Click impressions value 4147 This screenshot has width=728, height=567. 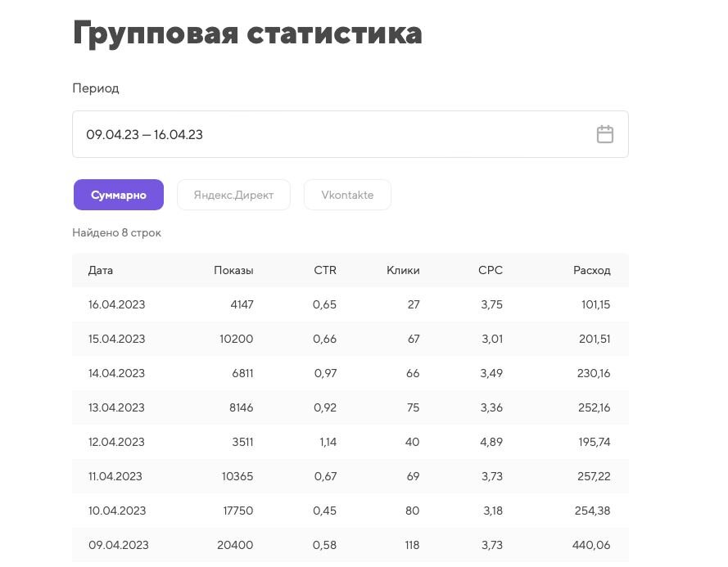coord(242,304)
